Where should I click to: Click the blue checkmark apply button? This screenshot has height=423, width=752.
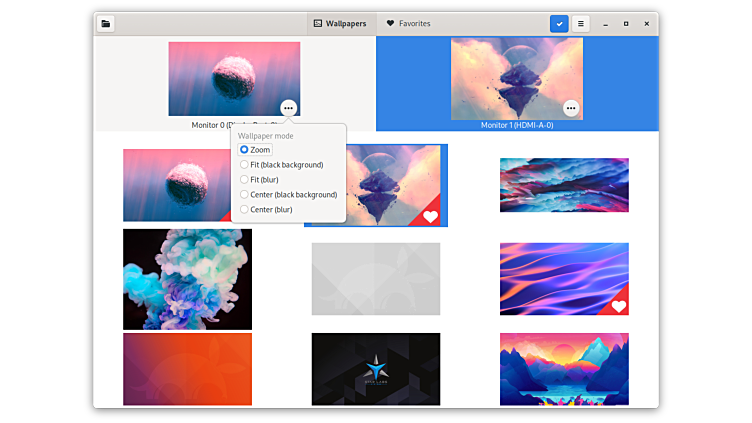(x=559, y=23)
